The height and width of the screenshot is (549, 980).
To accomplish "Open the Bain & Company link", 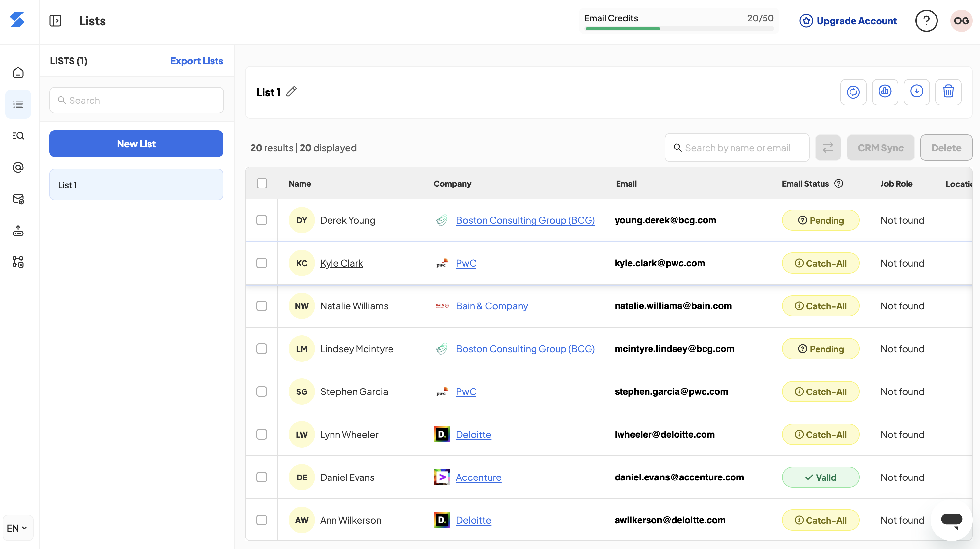I will [x=492, y=306].
